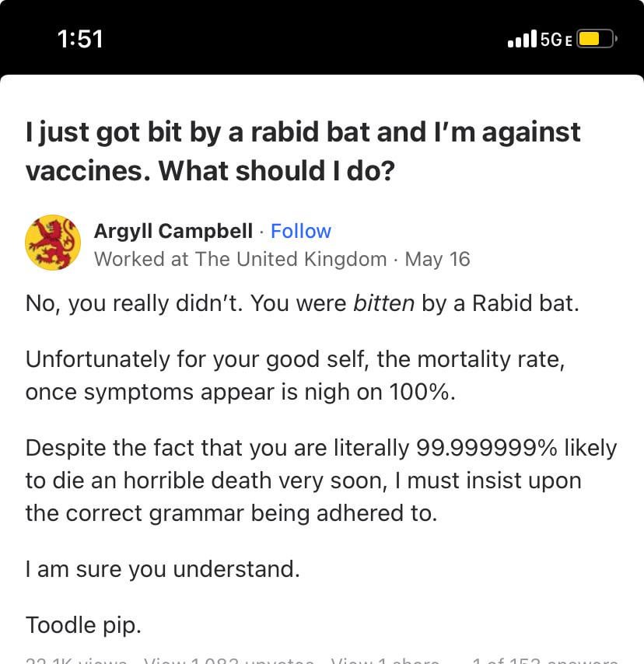Tap the 'I am sure you understand' line
Screen dimensions: 644x664
(x=163, y=569)
